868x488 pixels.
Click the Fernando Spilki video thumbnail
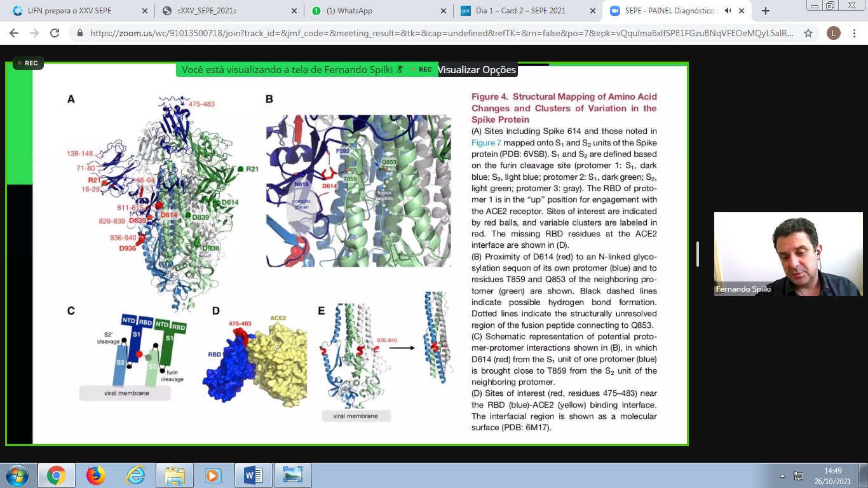click(788, 254)
